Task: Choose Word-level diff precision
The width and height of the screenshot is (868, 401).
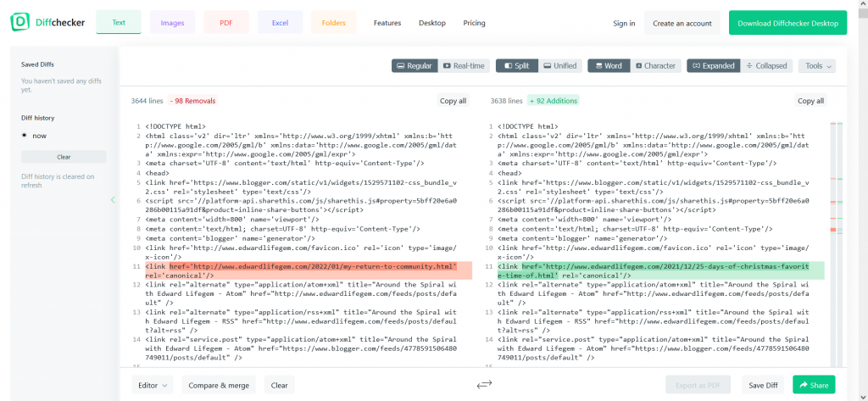Action: 609,66
